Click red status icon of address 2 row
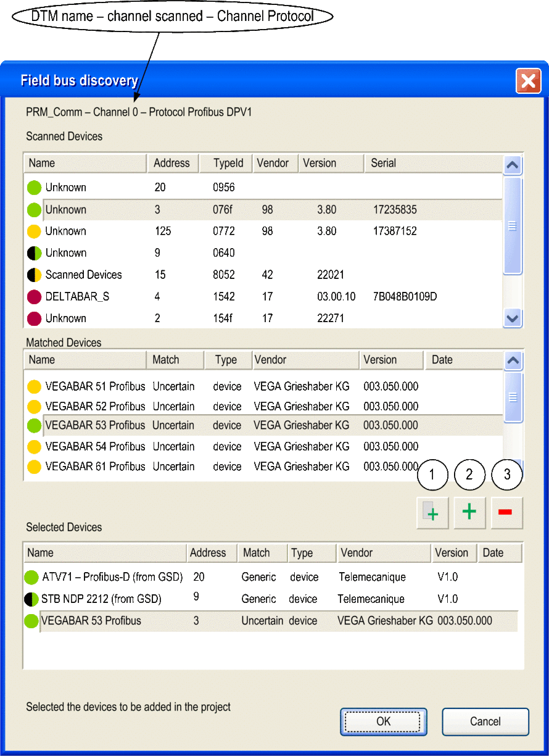This screenshot has width=549, height=756. (34, 318)
